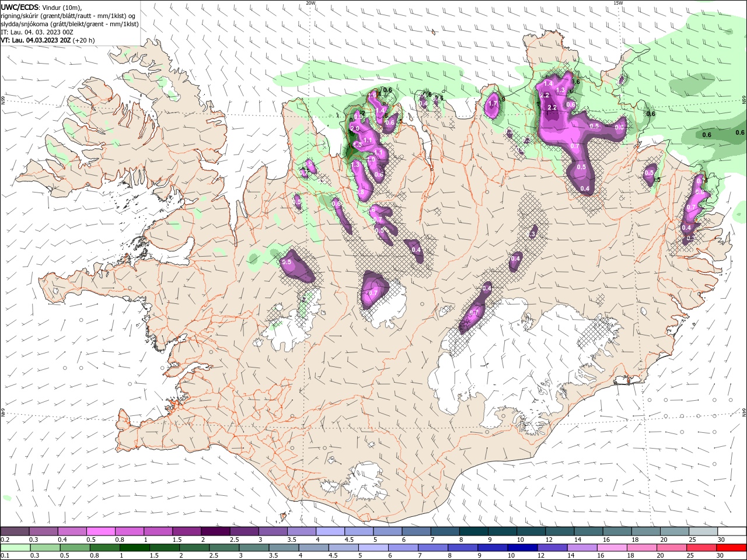This screenshot has width=747, height=560.
Task: Select the pale pink 16 swatch in lower legend
Action: pos(612,548)
